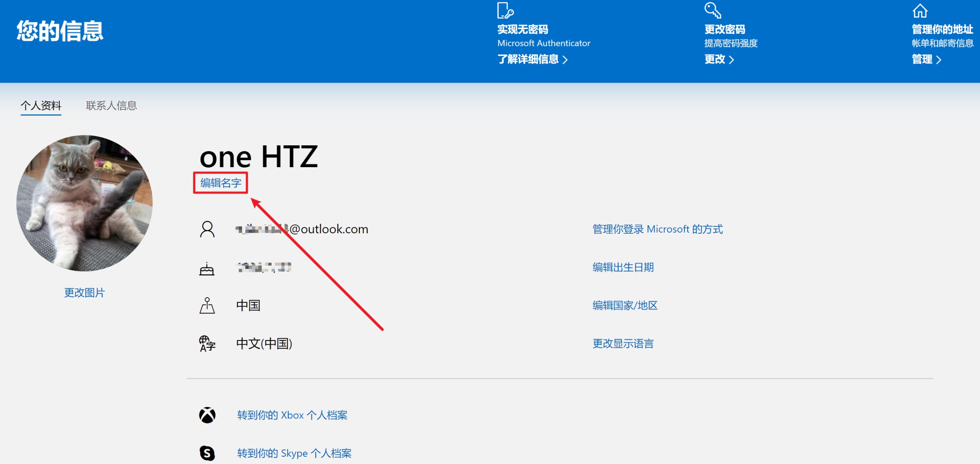Screen dimensions: 980x464
Task: Click 转到你的 Xbox 个人档案 link
Action: tap(292, 415)
